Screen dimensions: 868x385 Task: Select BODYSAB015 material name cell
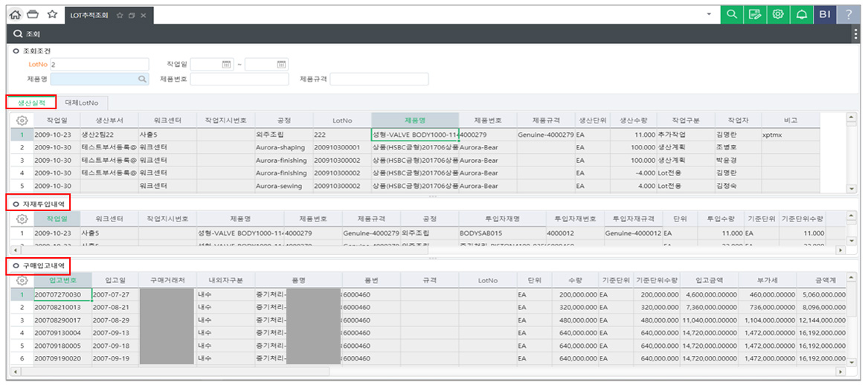[x=502, y=233]
